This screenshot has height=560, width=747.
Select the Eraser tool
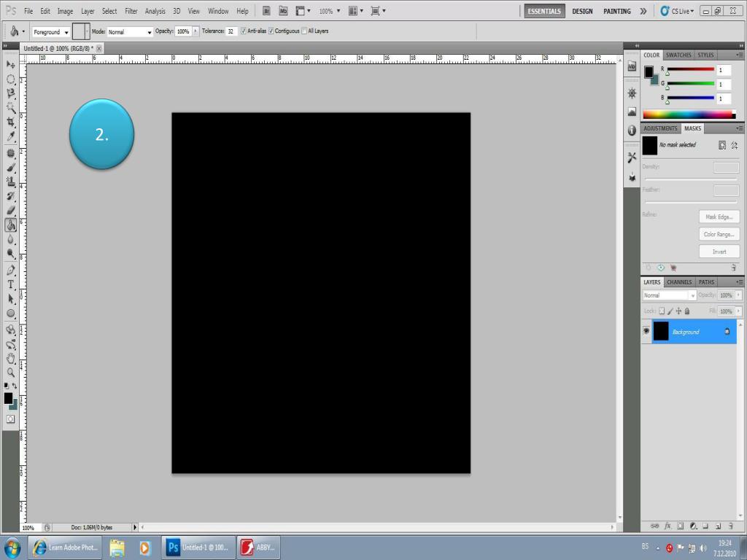[10, 211]
